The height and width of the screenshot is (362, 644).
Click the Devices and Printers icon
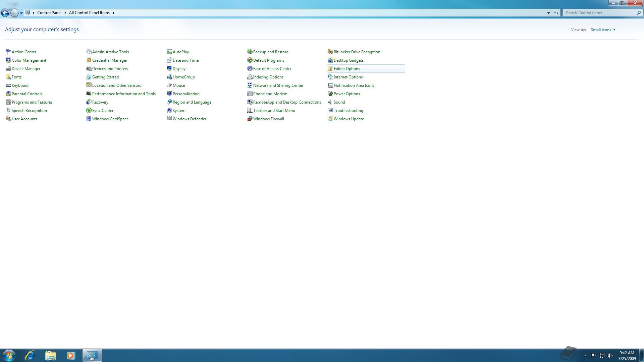click(x=89, y=68)
